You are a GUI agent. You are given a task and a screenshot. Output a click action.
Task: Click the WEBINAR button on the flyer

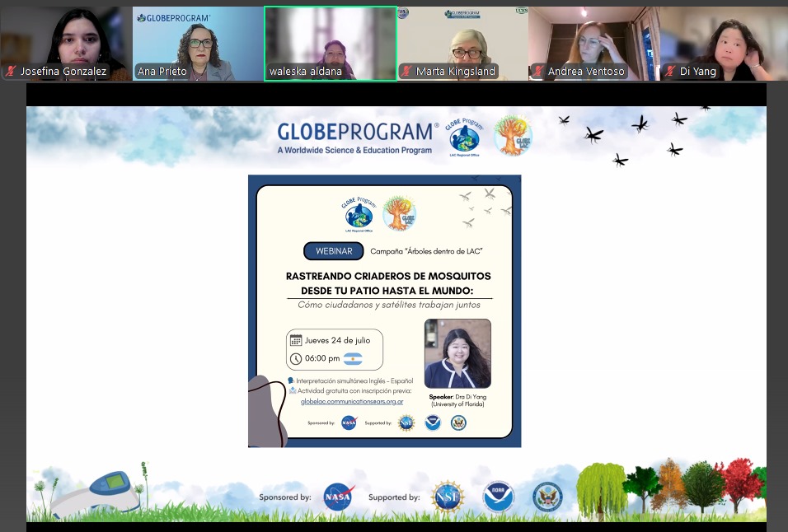pyautogui.click(x=334, y=251)
